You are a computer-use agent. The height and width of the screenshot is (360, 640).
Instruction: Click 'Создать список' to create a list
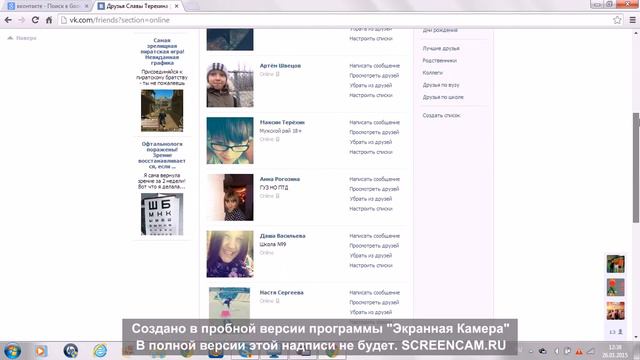[441, 116]
